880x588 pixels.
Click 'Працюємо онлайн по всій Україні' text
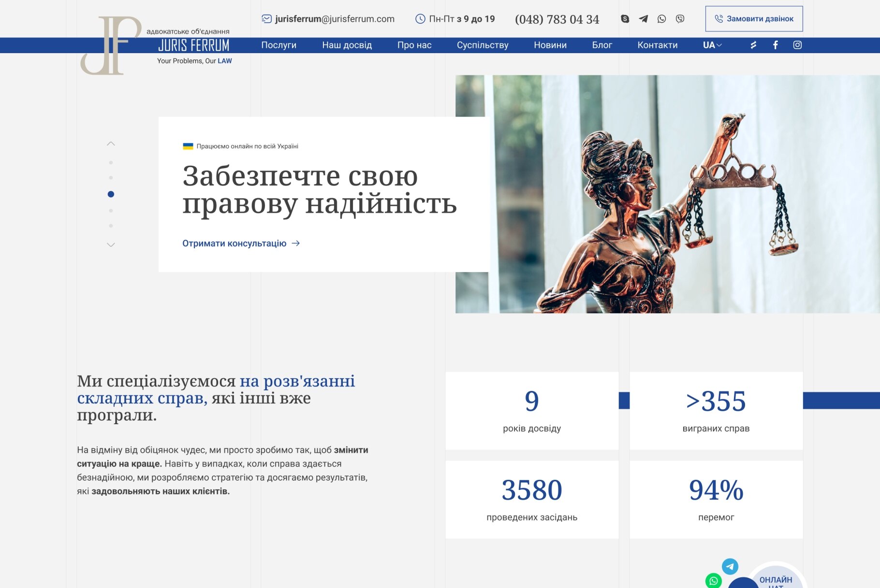tap(247, 146)
